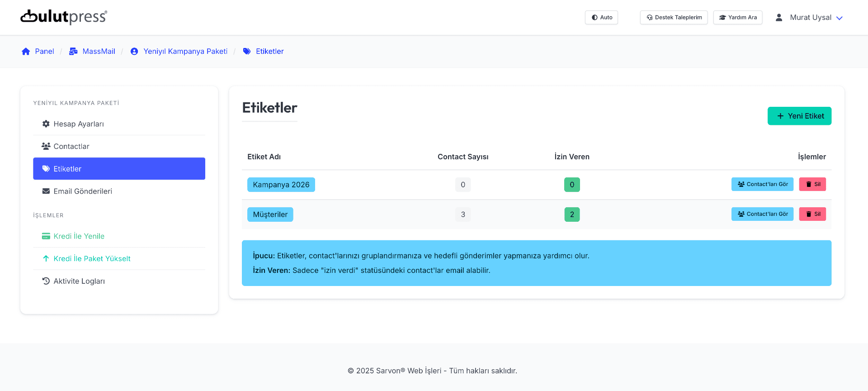Click the history icon beside Aktivite Logları
Viewport: 868px width, 391px height.
46,281
